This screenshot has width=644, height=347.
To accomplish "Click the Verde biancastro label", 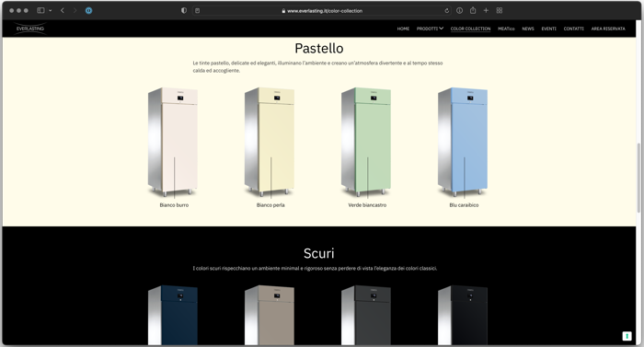I will click(x=367, y=204).
